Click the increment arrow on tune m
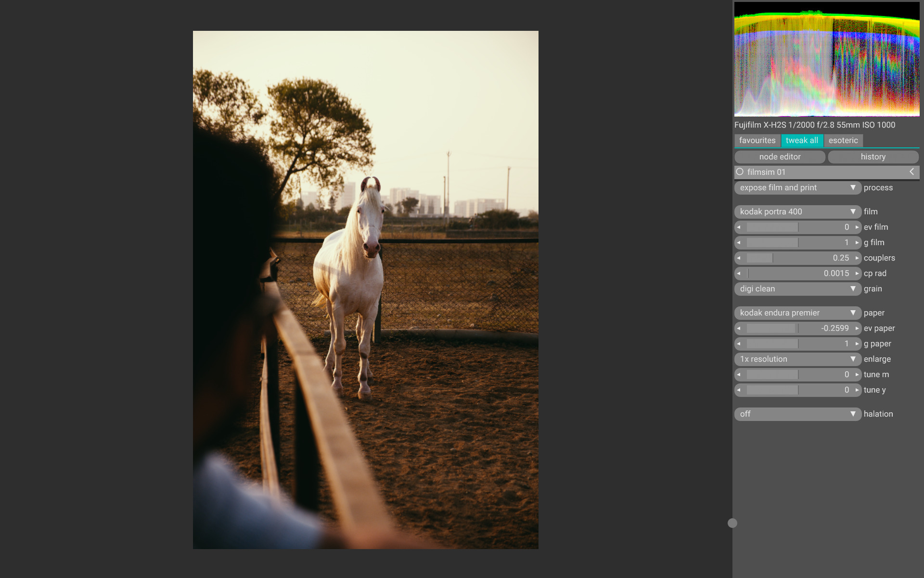The height and width of the screenshot is (578, 924). pyautogui.click(x=857, y=374)
